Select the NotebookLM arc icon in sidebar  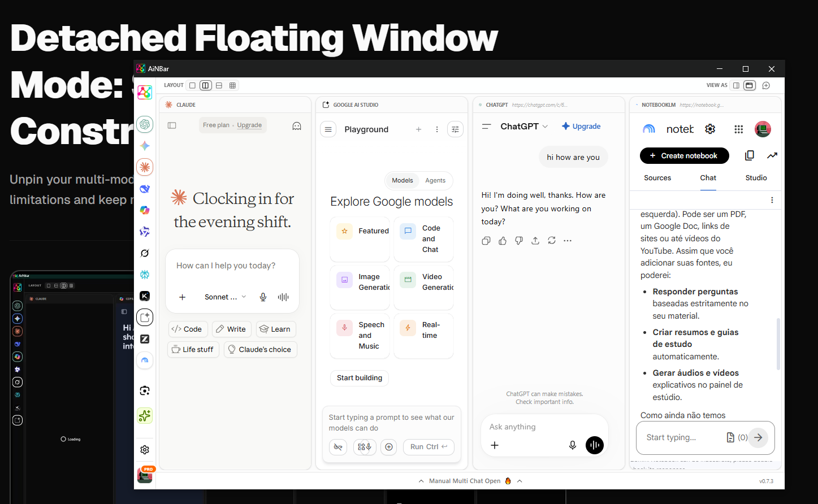click(145, 360)
